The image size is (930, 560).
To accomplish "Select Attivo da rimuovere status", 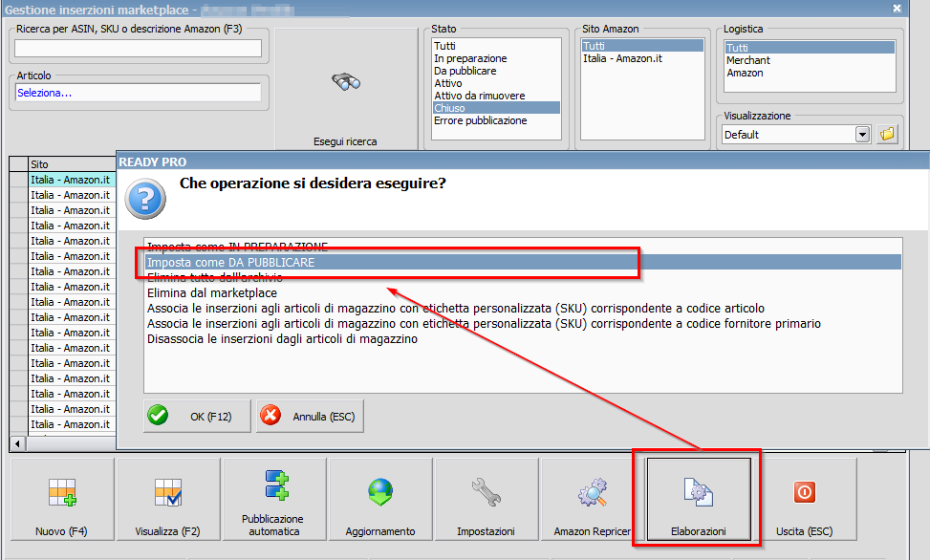I will click(x=496, y=96).
